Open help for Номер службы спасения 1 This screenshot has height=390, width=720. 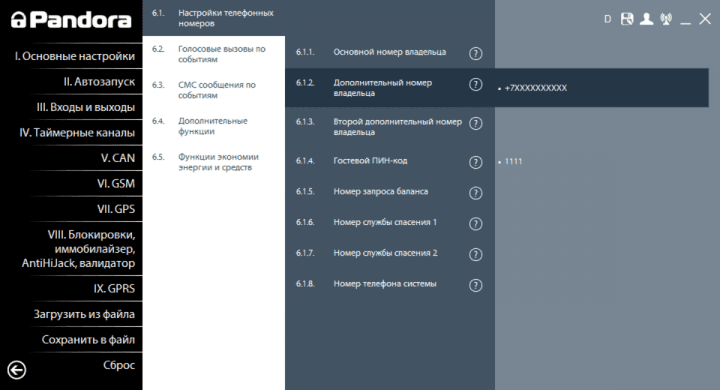point(476,224)
